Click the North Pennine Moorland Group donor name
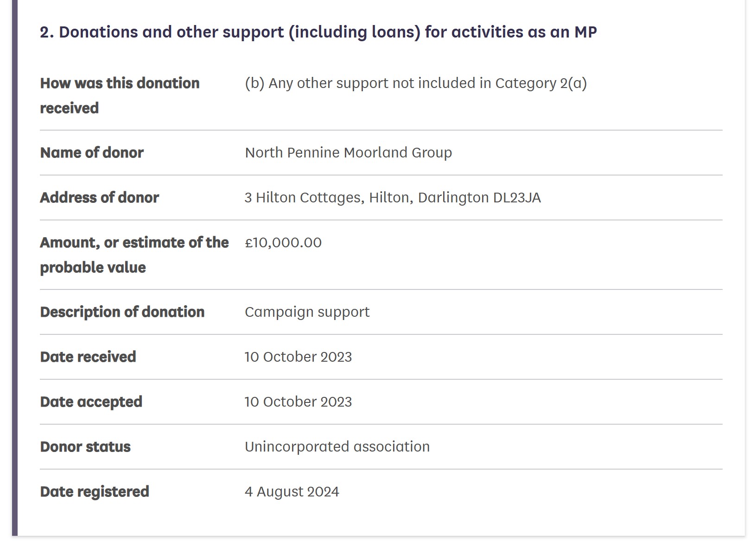 [348, 152]
